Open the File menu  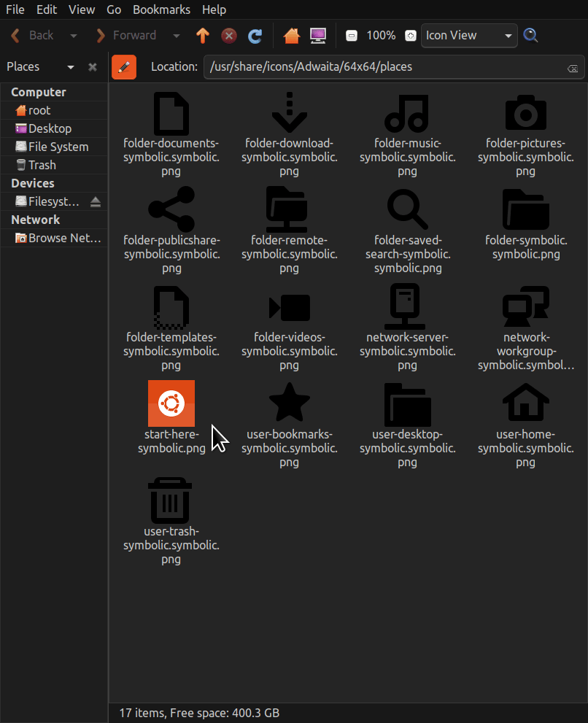tap(15, 9)
